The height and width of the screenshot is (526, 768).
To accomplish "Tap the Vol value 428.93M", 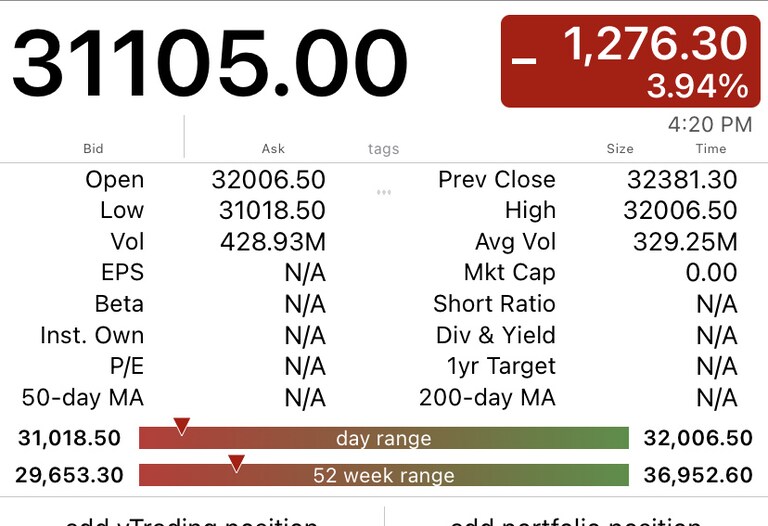I will click(273, 242).
